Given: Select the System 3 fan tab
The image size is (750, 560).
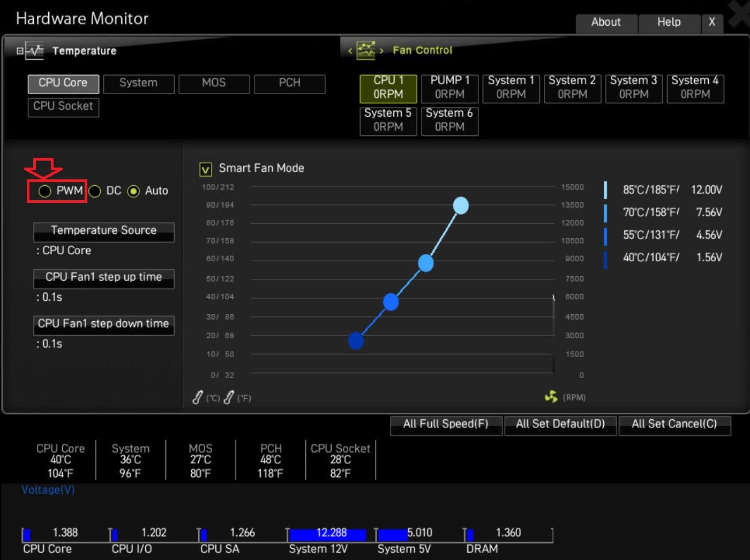Looking at the screenshot, I should point(634,88).
